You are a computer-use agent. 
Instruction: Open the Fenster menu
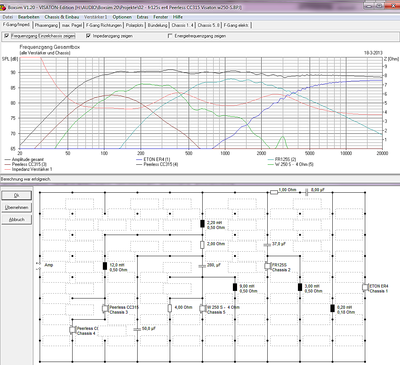(161, 17)
